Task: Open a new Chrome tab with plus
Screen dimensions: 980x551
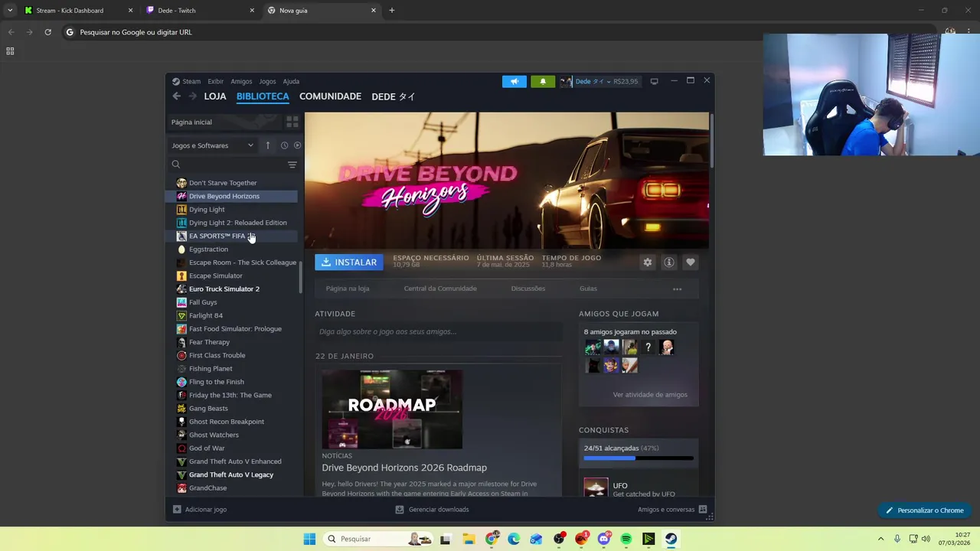Action: [x=392, y=11]
